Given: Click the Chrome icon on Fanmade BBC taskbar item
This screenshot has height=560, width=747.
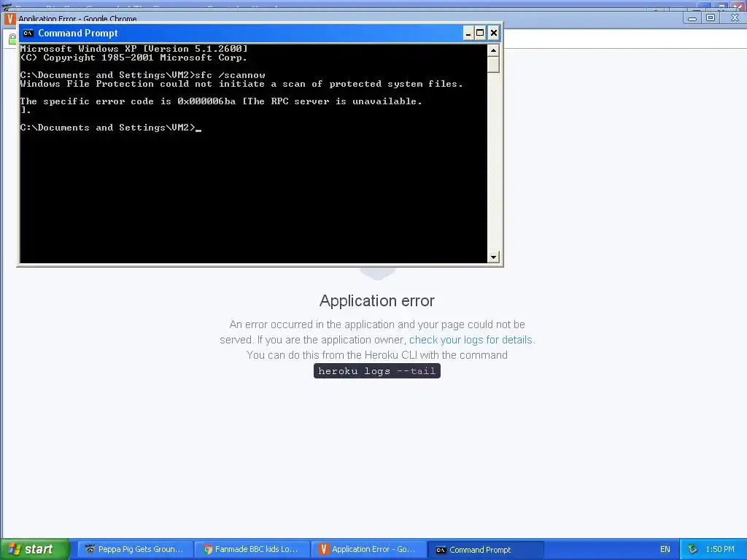Looking at the screenshot, I should [208, 549].
